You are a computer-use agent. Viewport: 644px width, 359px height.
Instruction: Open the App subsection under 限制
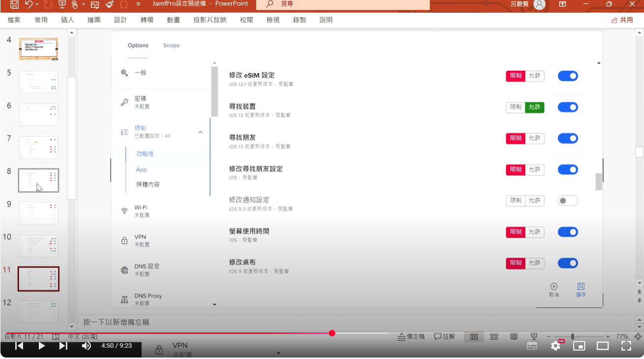pos(141,169)
